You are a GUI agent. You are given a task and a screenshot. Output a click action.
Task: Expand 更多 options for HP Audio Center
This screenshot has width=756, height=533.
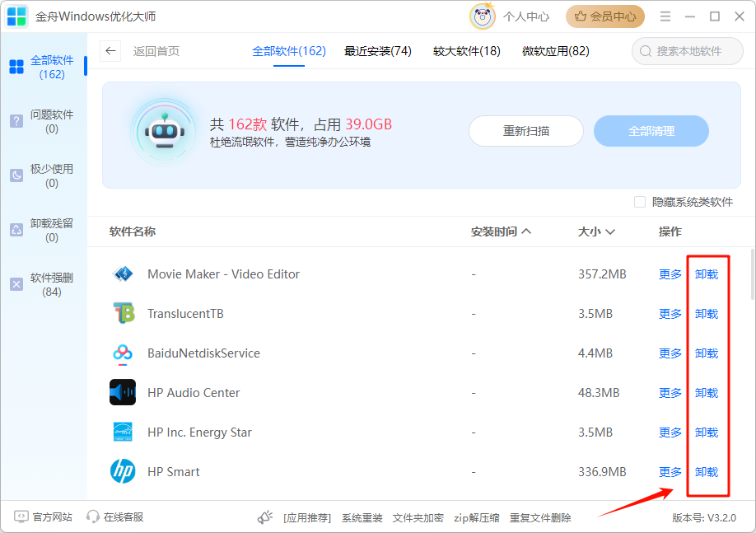670,393
